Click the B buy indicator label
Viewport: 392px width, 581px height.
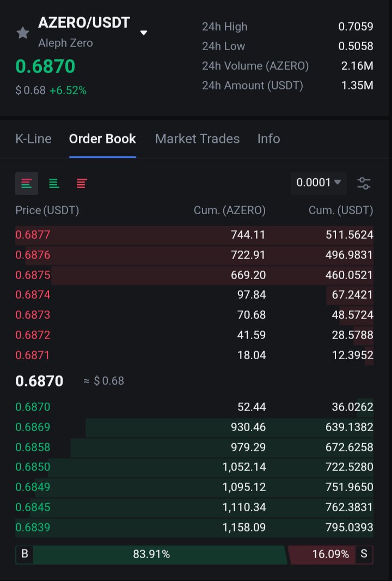24,554
